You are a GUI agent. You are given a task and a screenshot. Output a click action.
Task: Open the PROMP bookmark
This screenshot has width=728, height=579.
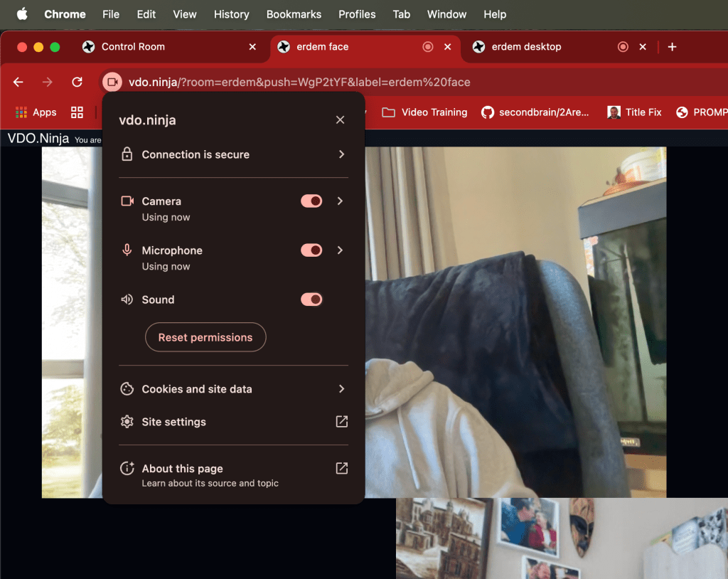(702, 112)
